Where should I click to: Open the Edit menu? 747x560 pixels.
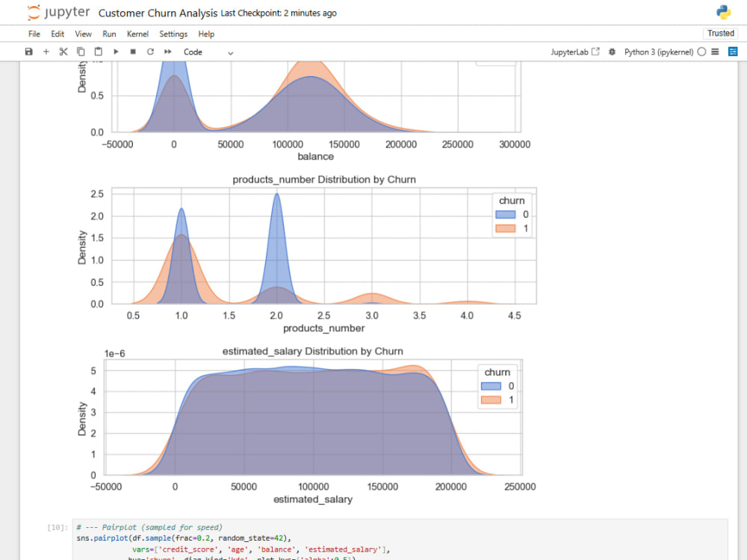pyautogui.click(x=58, y=34)
